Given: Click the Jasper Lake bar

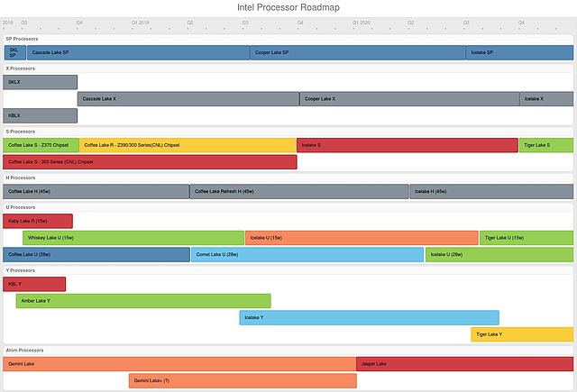Looking at the screenshot, I should (464, 364).
